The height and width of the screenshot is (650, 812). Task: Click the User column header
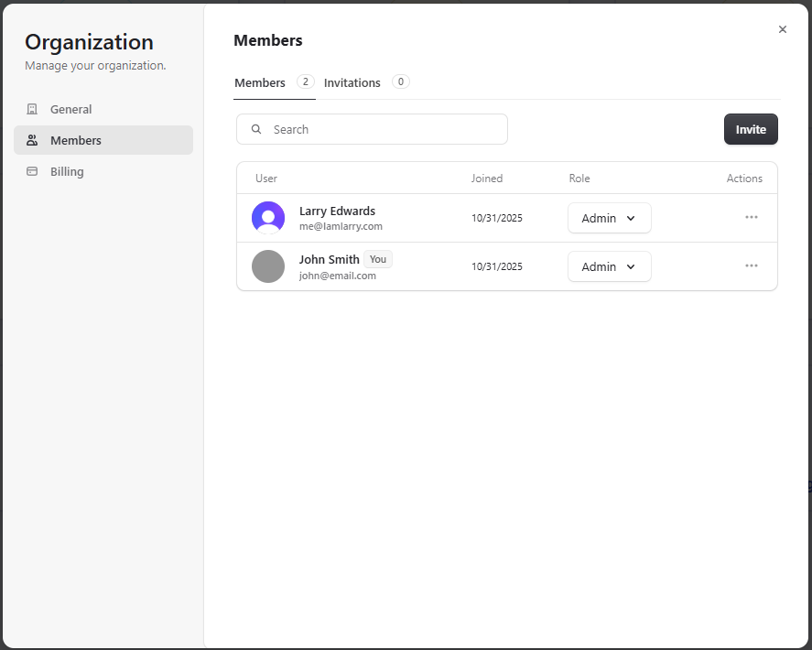(266, 179)
